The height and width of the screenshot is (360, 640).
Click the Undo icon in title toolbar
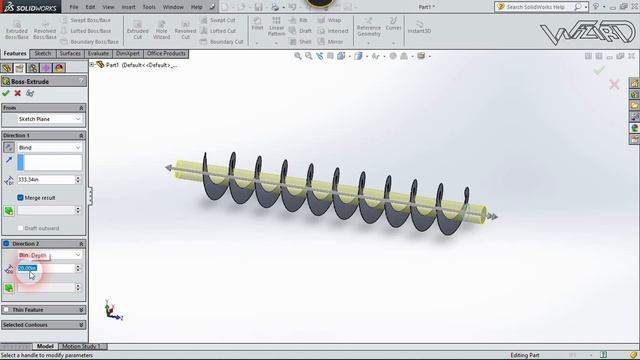click(292, 7)
